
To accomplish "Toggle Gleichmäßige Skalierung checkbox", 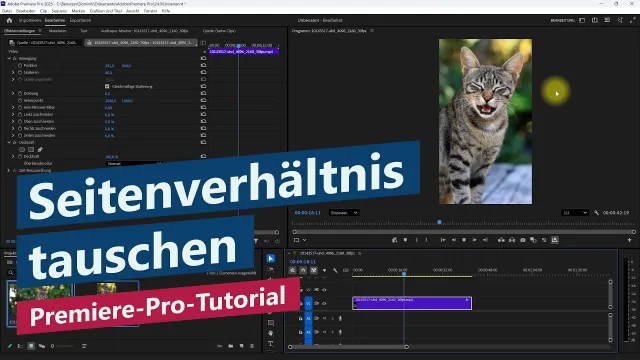I will pos(107,87).
